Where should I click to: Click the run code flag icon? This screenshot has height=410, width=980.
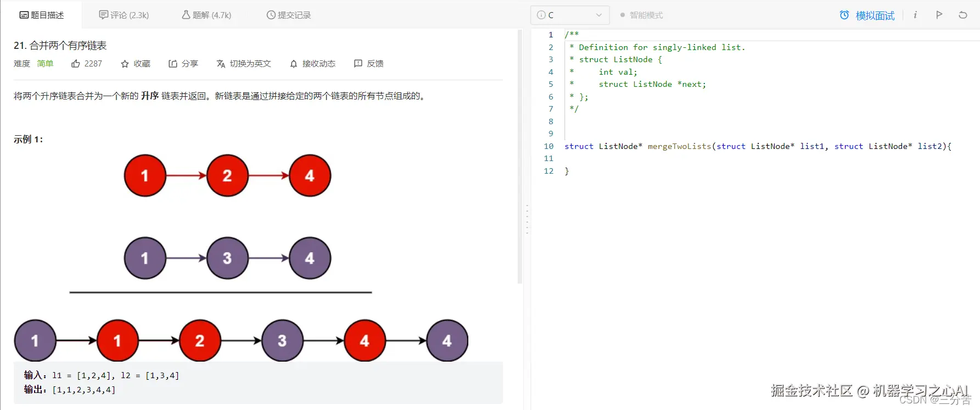click(x=939, y=15)
